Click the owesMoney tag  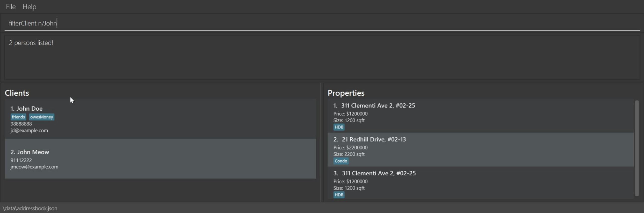tap(42, 117)
